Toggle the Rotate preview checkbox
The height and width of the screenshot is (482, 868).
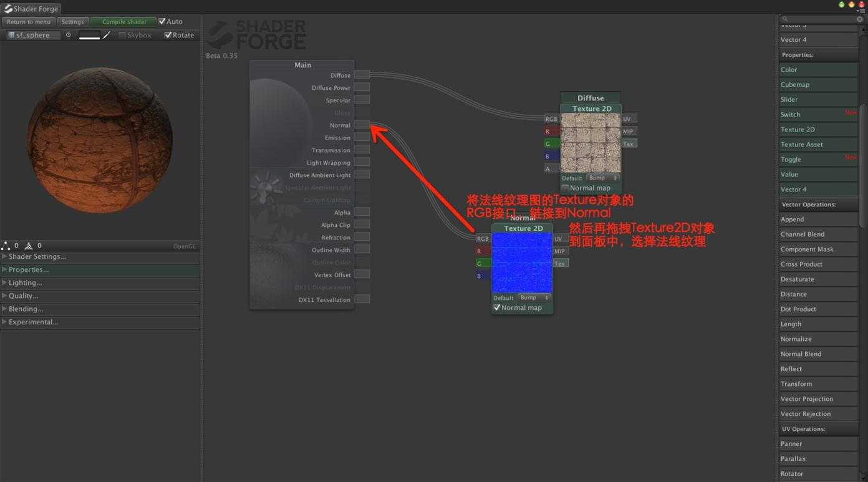pyautogui.click(x=168, y=36)
